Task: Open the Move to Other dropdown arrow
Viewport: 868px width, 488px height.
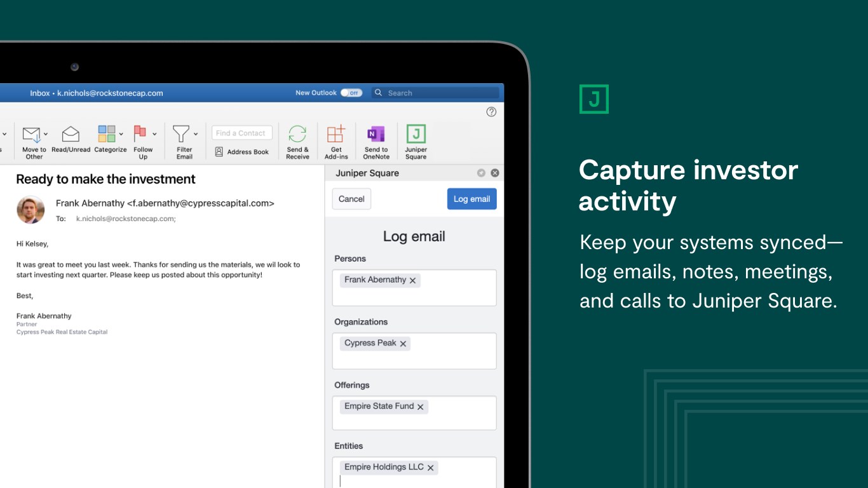Action: coord(46,135)
